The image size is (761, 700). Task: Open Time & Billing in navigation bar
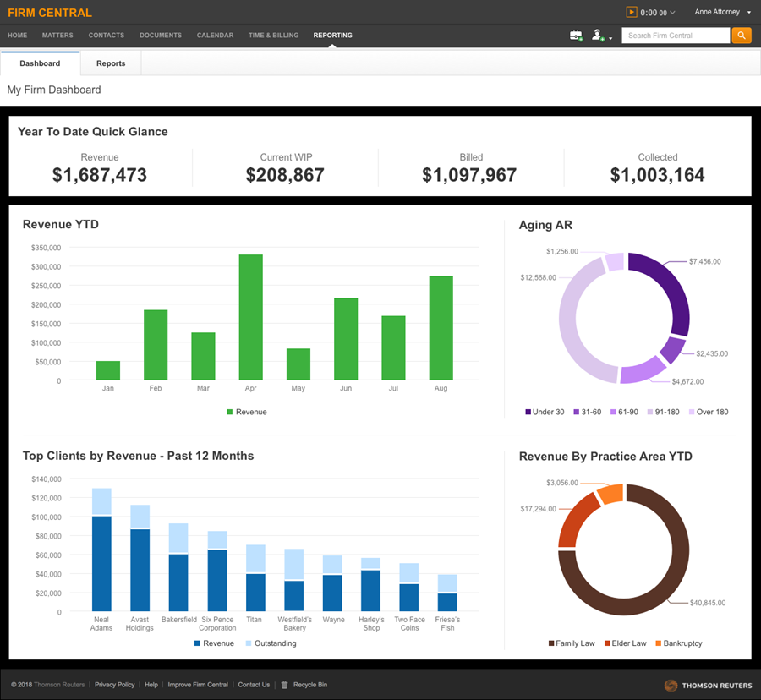[x=273, y=36]
